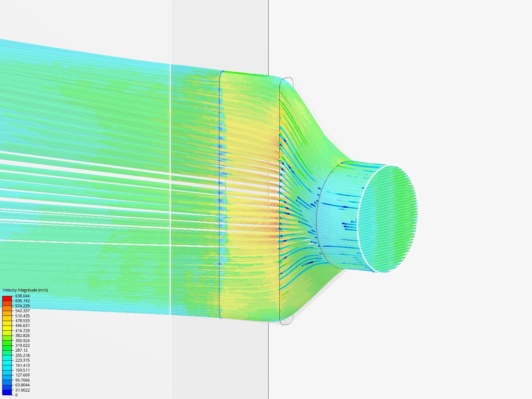
Task: Click the 255.218 legend label
Action: point(22,355)
